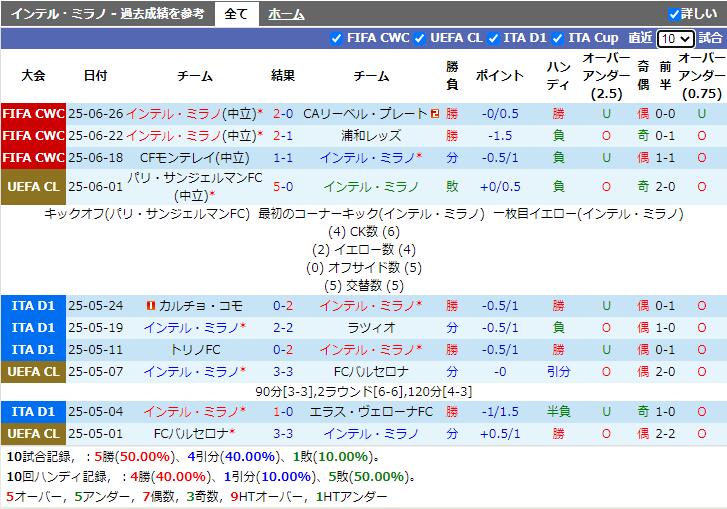The width and height of the screenshot is (727, 509).
Task: Uncheck the UEFA CL filter
Action: [420, 38]
